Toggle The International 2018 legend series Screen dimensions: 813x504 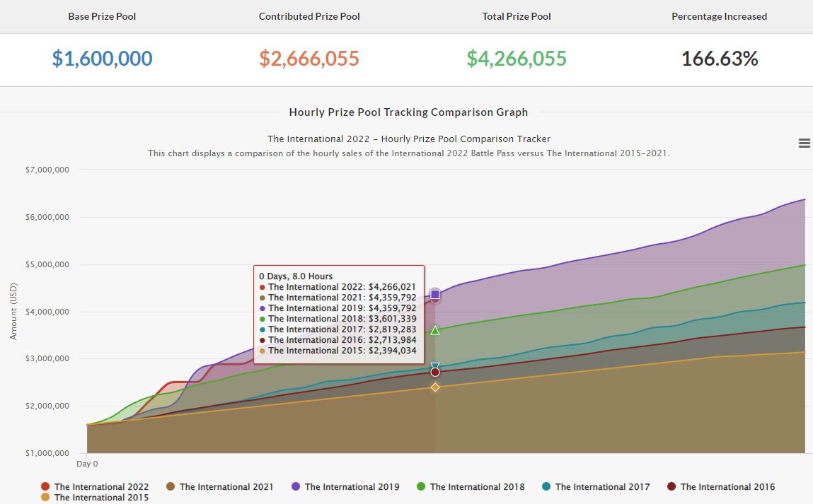(471, 486)
